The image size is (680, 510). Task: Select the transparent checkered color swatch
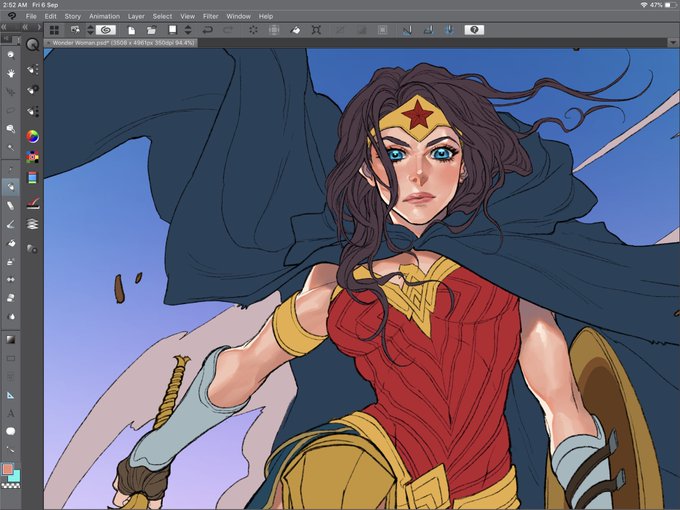click(11, 486)
